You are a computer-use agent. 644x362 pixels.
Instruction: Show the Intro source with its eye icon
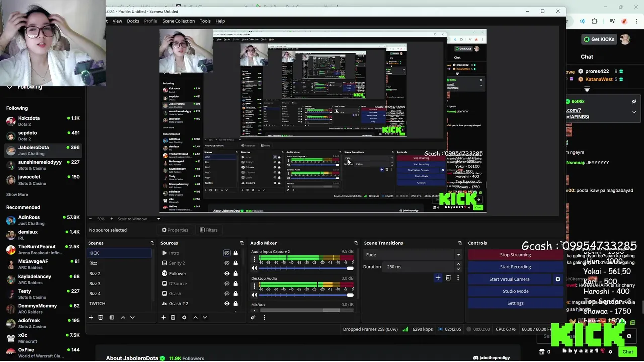227,253
